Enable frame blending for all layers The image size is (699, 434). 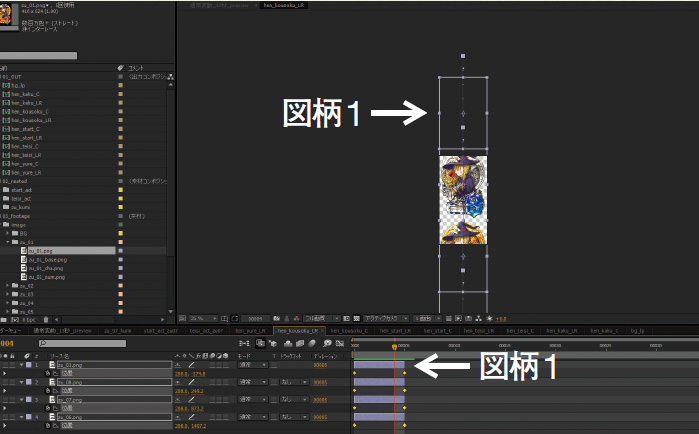(300, 343)
